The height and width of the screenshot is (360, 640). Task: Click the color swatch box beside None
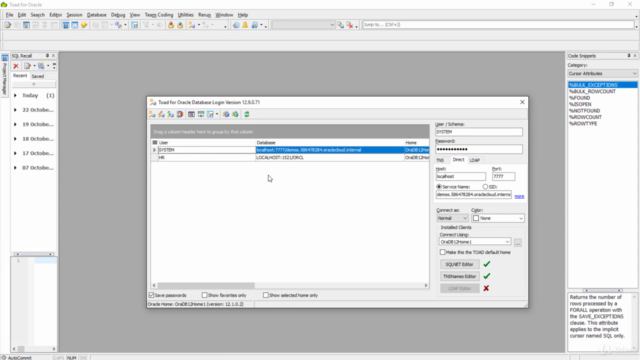click(x=476, y=218)
